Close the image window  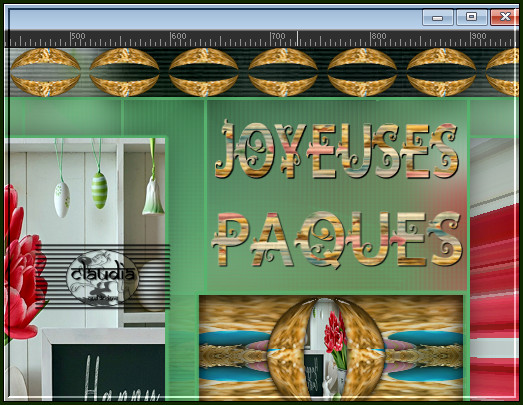pyautogui.click(x=504, y=17)
